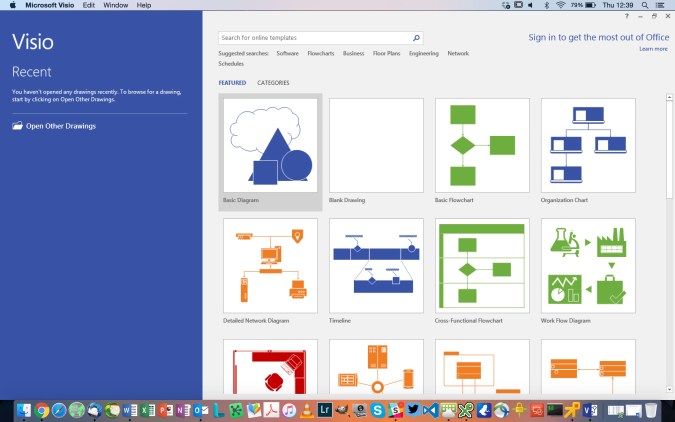This screenshot has height=422, width=675.
Task: Click the folder icon for Open Other Drawings
Action: pos(18,126)
